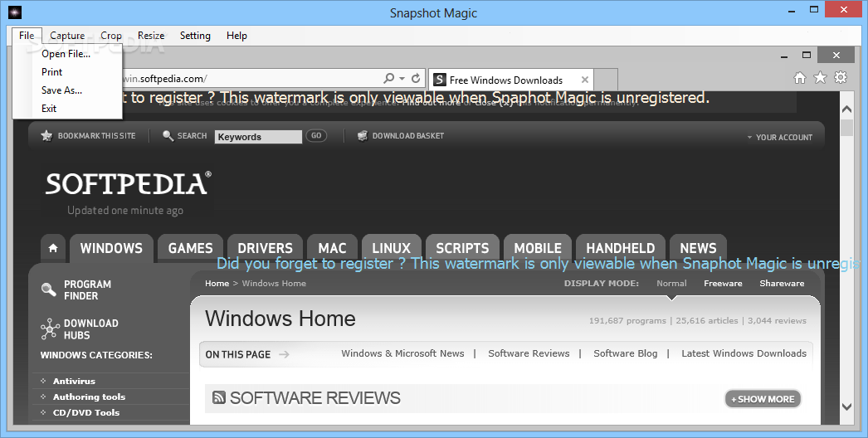Open the DOWNLOAD HUBS link
The width and height of the screenshot is (868, 438).
pos(90,329)
